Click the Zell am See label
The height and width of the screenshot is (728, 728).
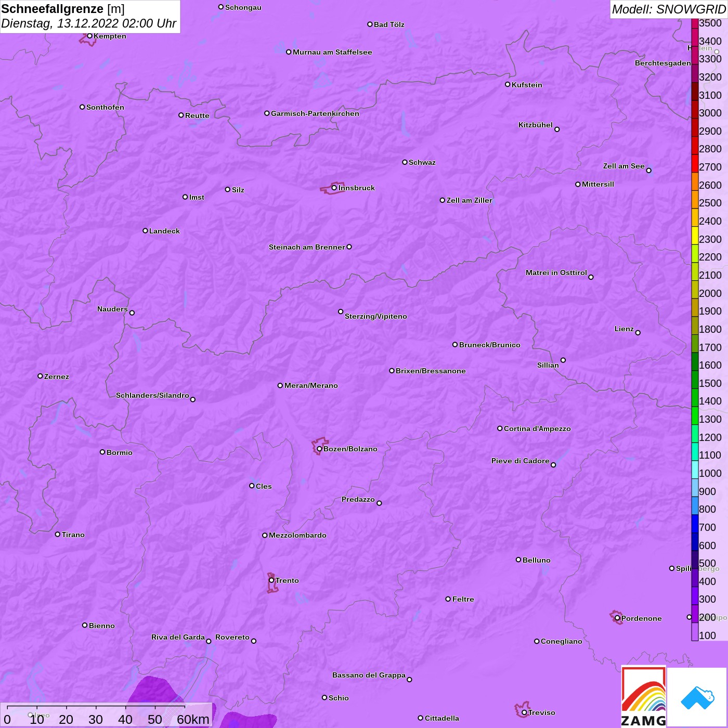pyautogui.click(x=624, y=166)
